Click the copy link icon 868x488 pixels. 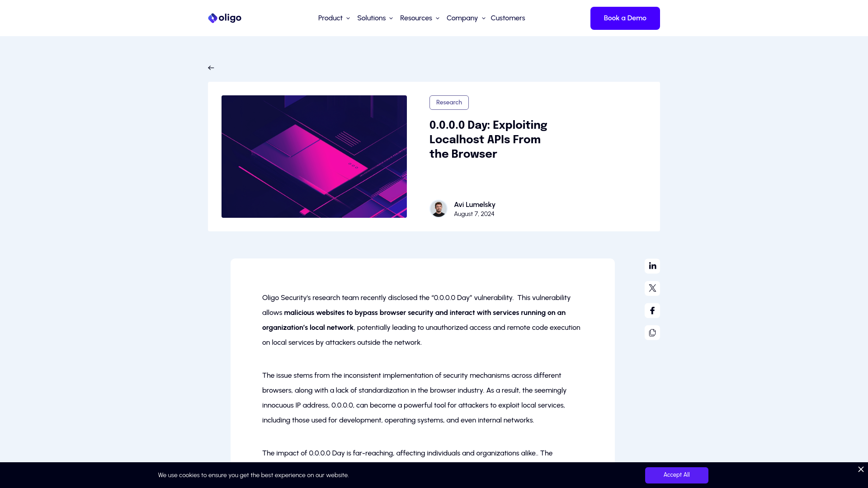pos(652,333)
